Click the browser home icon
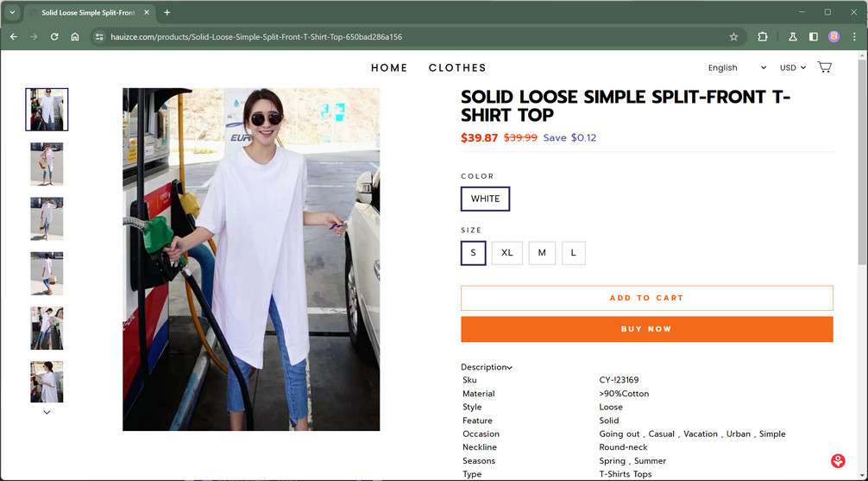 (75, 37)
